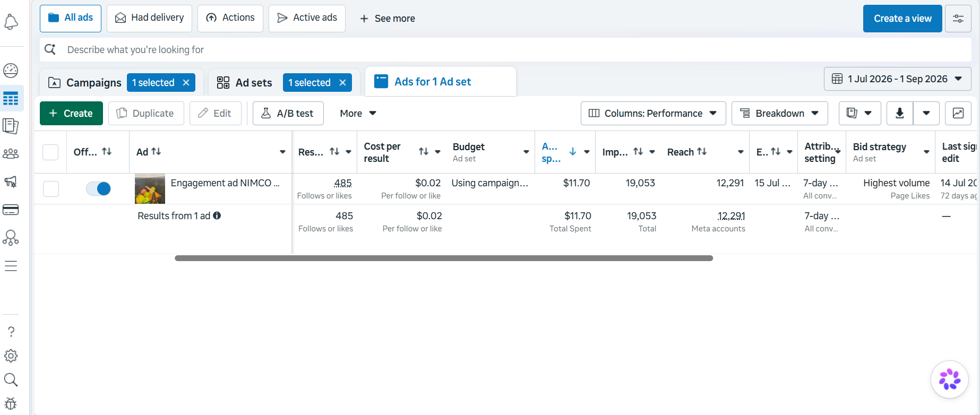Clear the Campaigns 1 selected filter
The height and width of the screenshot is (415, 980).
pos(186,83)
